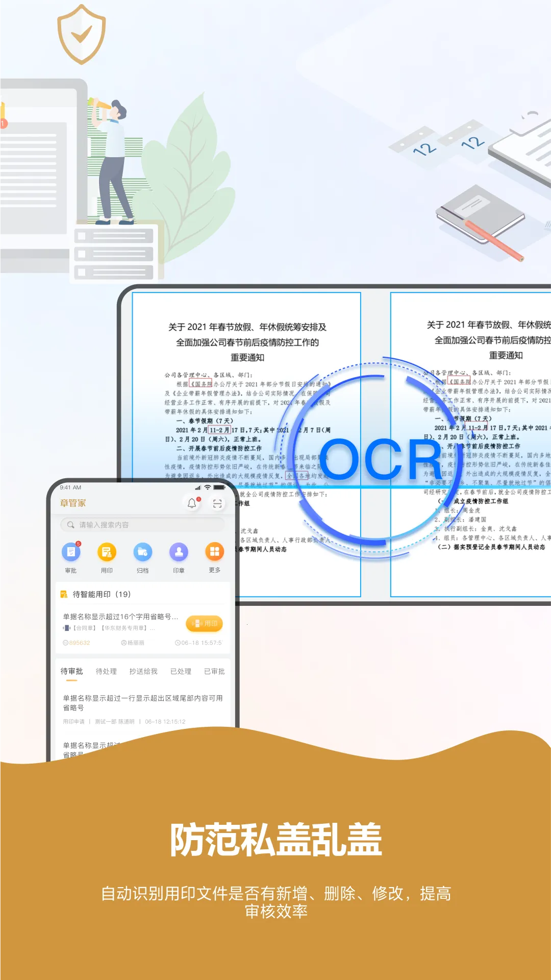551x980 pixels.
Task: Open the 待智能用印 (19) section header
Action: click(102, 594)
